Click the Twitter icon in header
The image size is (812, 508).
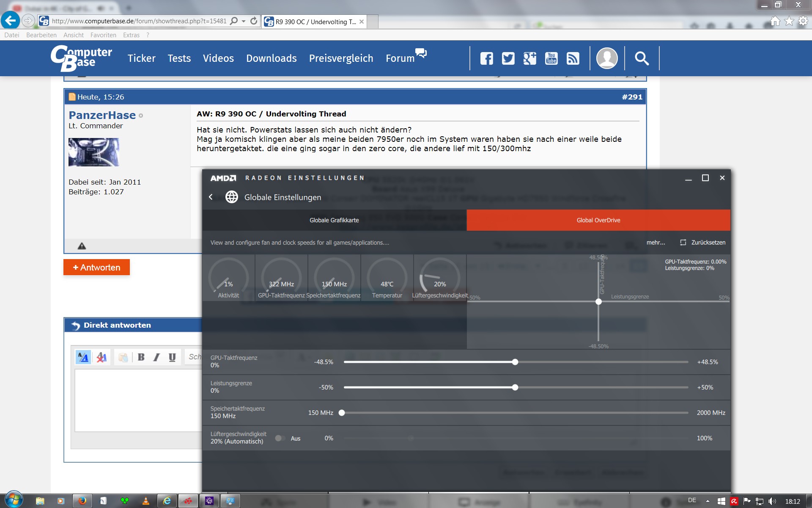[x=508, y=58]
